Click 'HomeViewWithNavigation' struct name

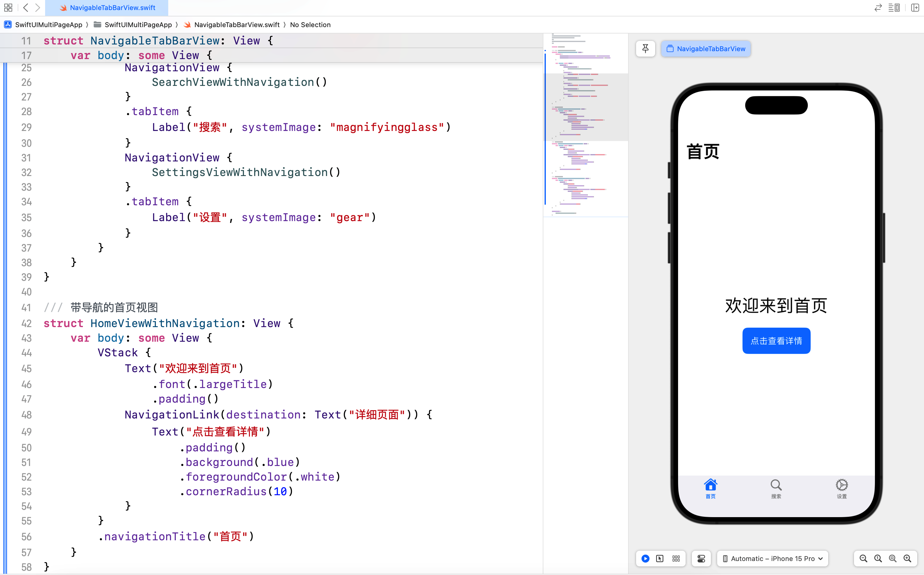[165, 323]
